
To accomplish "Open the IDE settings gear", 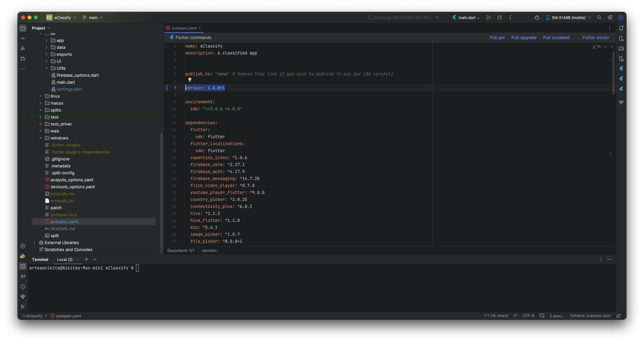I will 610,17.
